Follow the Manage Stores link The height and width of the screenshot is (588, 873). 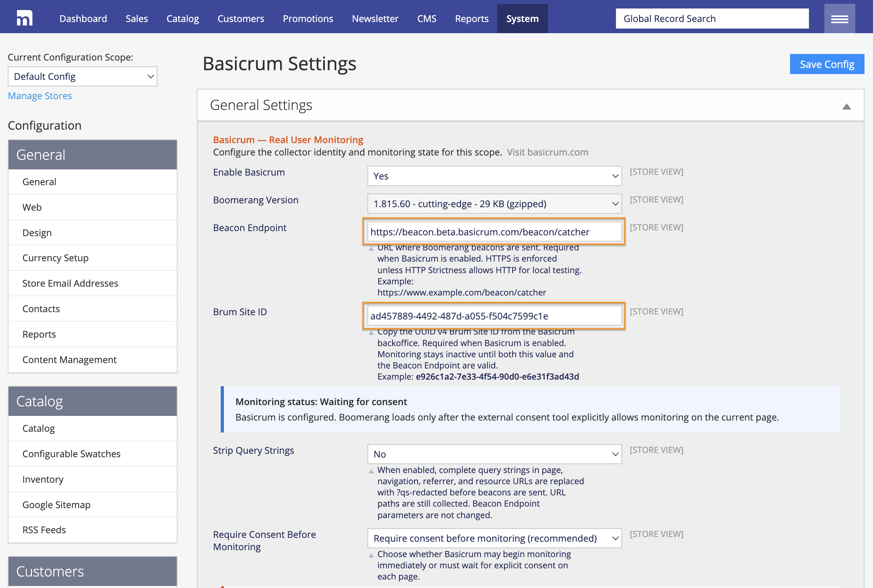[x=40, y=96]
